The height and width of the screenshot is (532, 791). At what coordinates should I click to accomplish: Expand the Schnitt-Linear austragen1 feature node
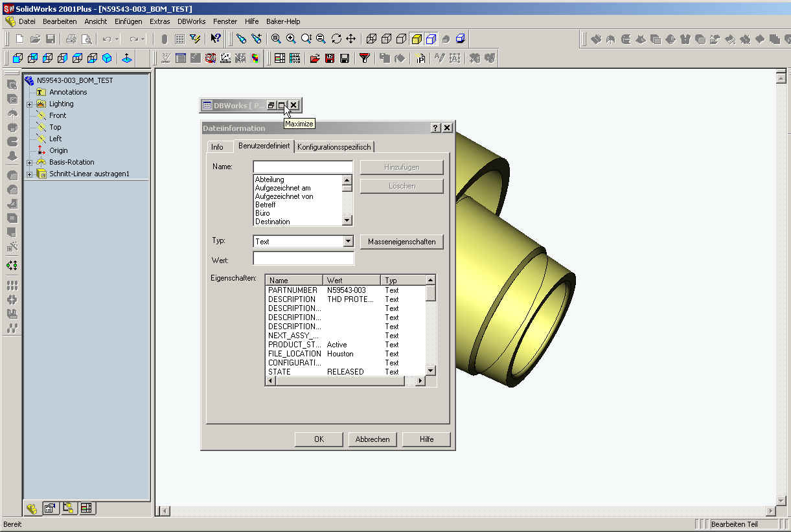[29, 174]
